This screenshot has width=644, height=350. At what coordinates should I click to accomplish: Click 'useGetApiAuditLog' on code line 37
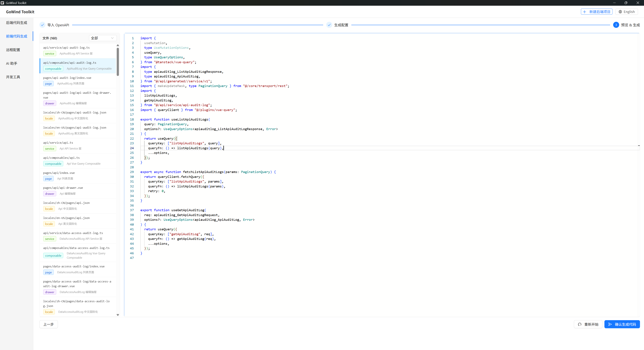point(188,210)
